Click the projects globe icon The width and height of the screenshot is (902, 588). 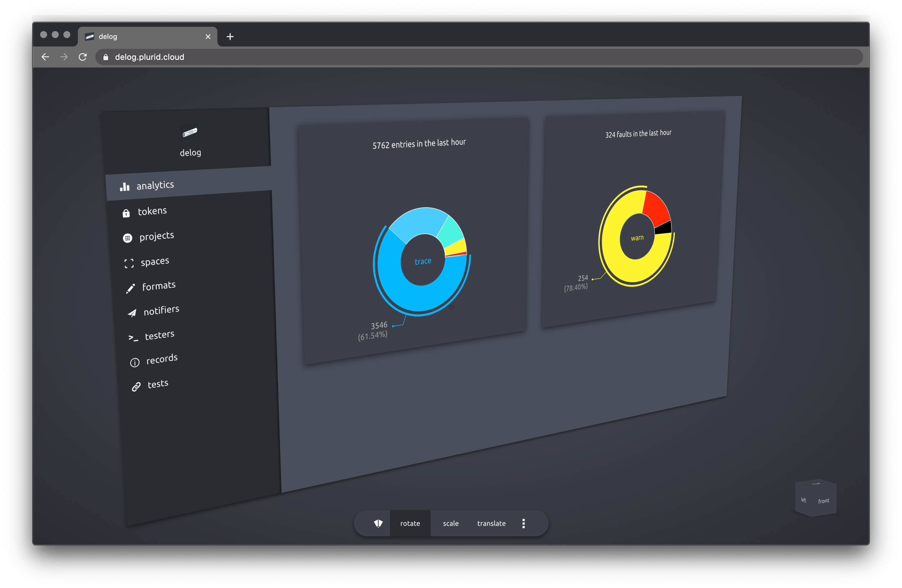tap(127, 238)
